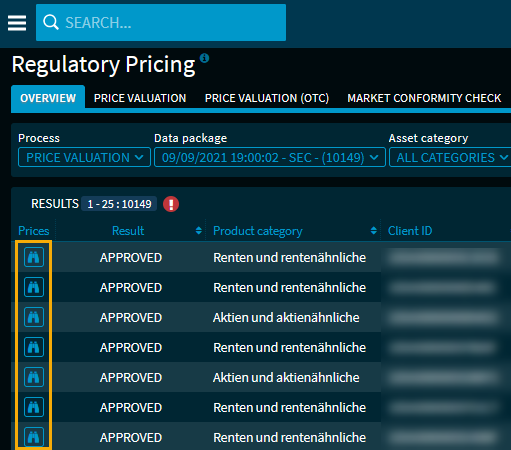
Task: Open the PRICE VALUATION (OTC) tab
Action: click(267, 98)
